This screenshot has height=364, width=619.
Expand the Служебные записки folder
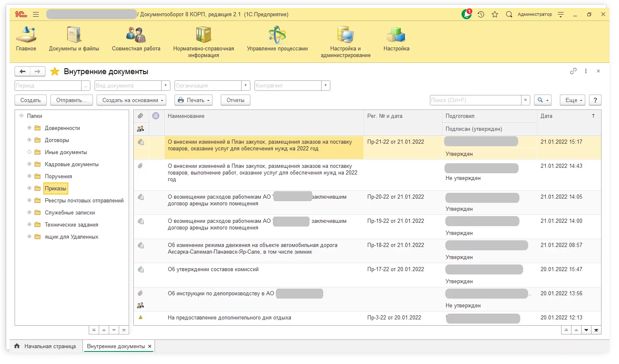tap(29, 212)
